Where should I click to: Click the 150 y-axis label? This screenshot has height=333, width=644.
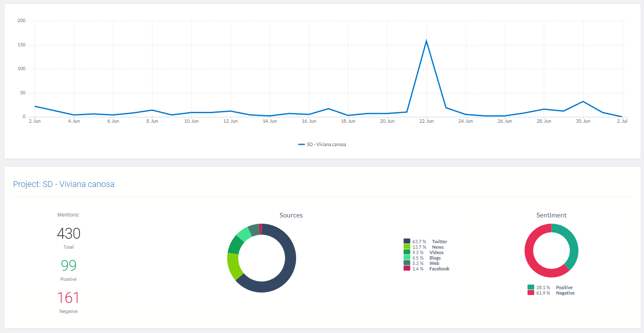pyautogui.click(x=21, y=45)
